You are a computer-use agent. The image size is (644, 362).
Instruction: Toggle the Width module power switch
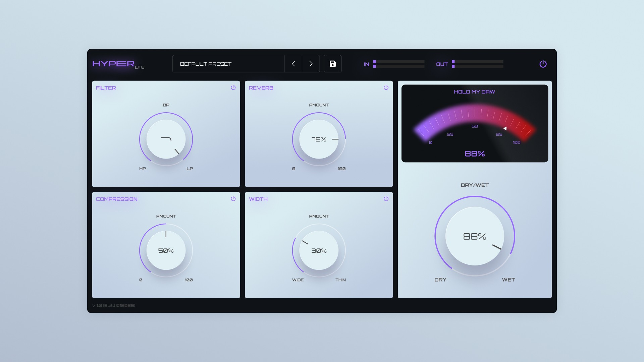(x=386, y=199)
